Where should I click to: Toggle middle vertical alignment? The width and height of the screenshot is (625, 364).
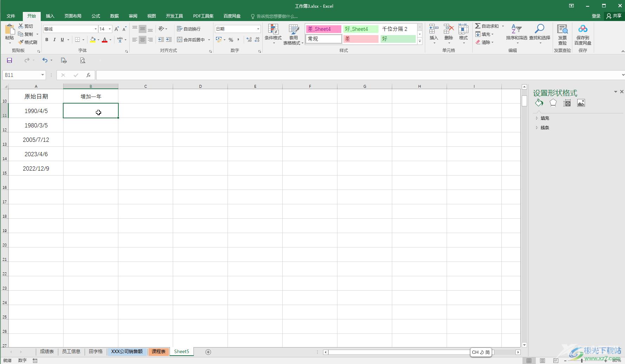143,29
